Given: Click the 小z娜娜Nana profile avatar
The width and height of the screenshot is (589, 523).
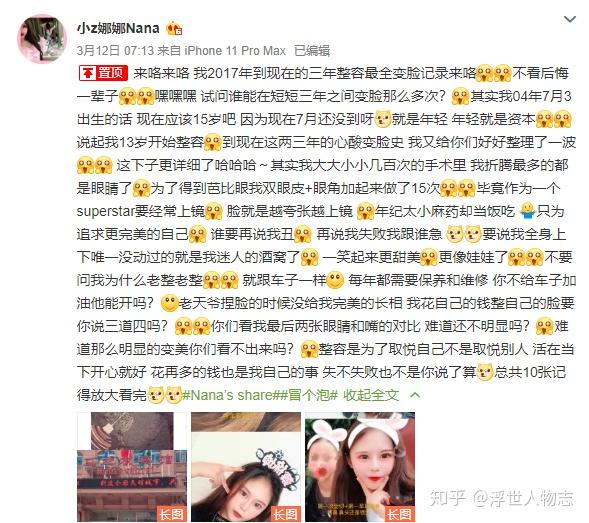Looking at the screenshot, I should click(x=42, y=39).
